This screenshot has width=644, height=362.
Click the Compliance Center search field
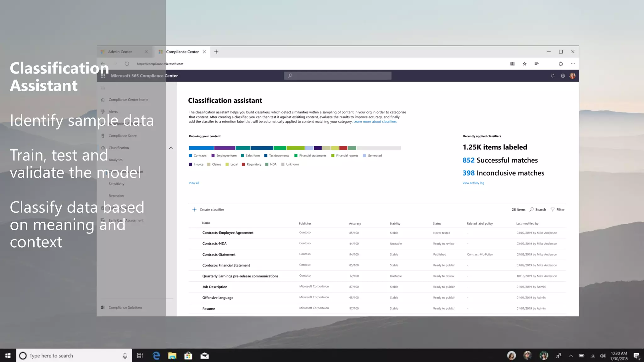coord(338,76)
